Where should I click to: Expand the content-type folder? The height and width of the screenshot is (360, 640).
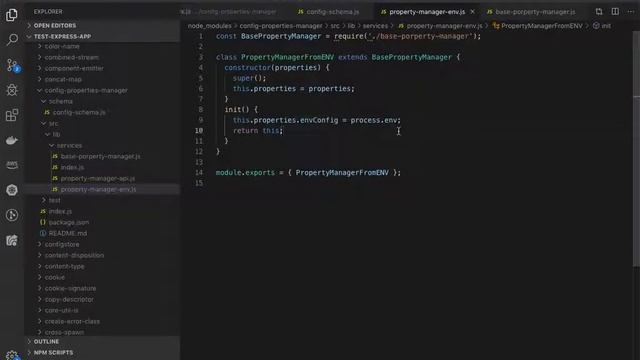(102, 267)
